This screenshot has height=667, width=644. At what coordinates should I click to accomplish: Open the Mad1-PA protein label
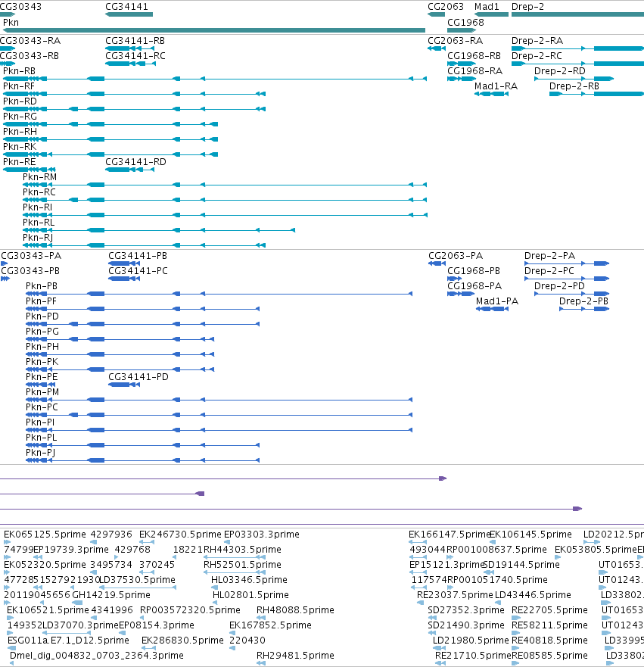pyautogui.click(x=497, y=301)
